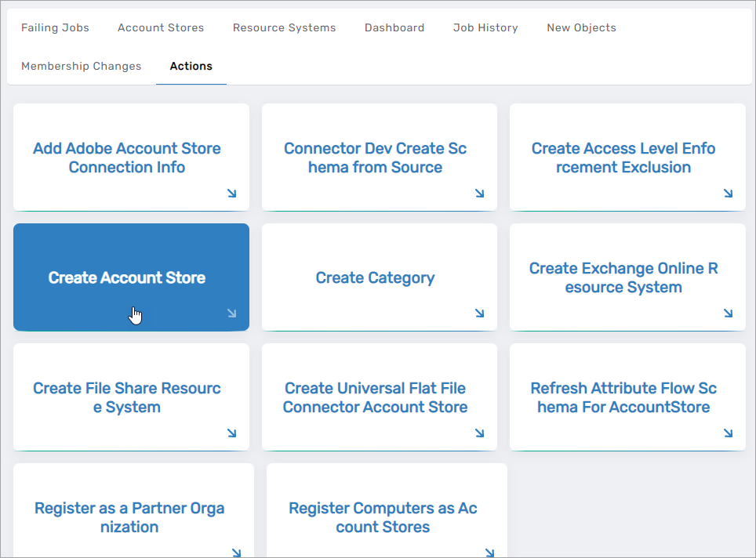Open Register as a Partner Organization link
Image resolution: width=756 pixels, height=558 pixels.
(x=129, y=517)
